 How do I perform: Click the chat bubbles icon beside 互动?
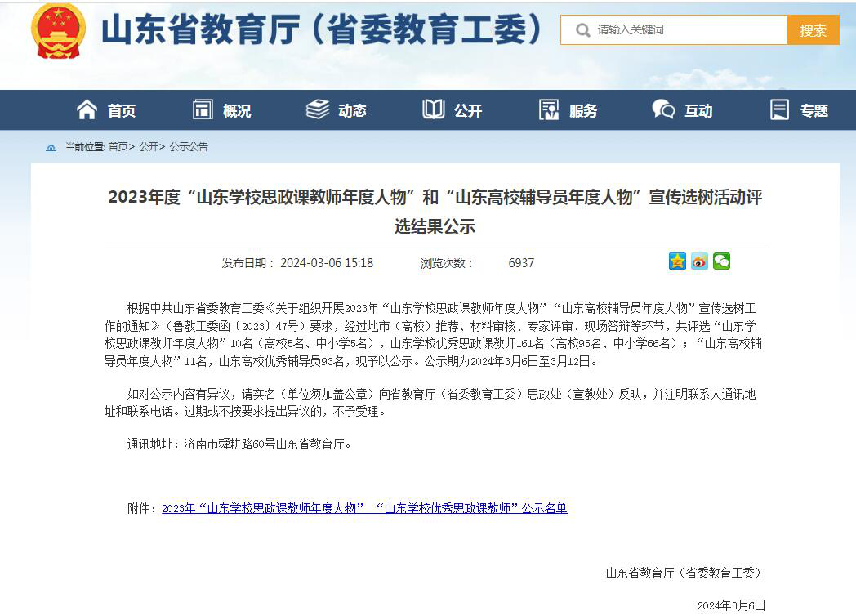[x=663, y=109]
